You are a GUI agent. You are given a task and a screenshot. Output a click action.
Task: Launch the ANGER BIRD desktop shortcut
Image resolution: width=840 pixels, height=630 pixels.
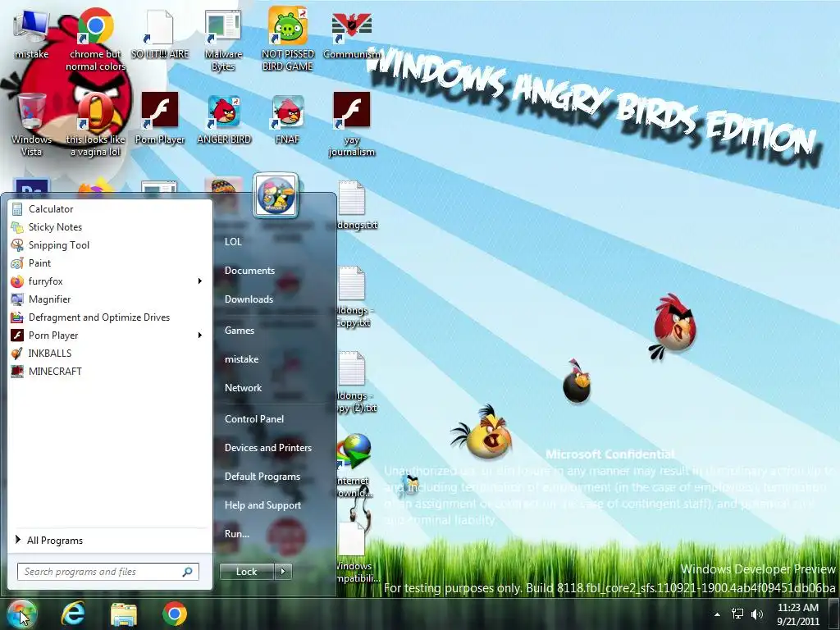[223, 118]
